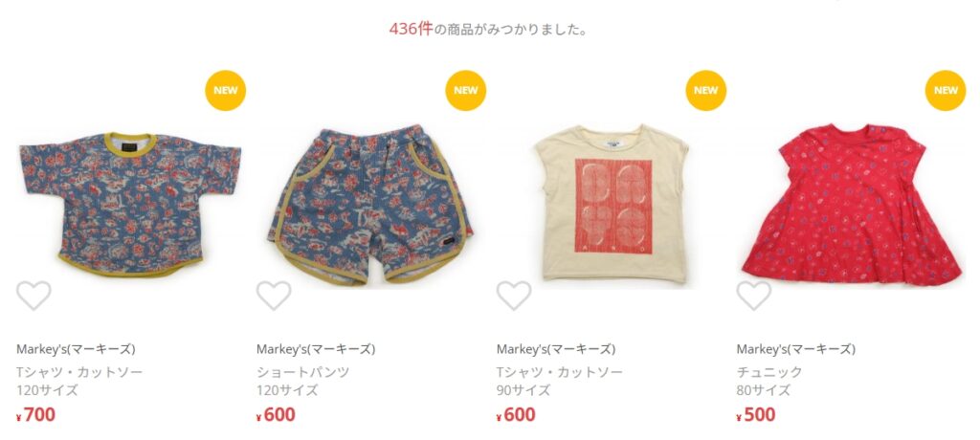Open Markey's brand link on the shorts item
Image resolution: width=980 pixels, height=440 pixels.
click(x=316, y=349)
